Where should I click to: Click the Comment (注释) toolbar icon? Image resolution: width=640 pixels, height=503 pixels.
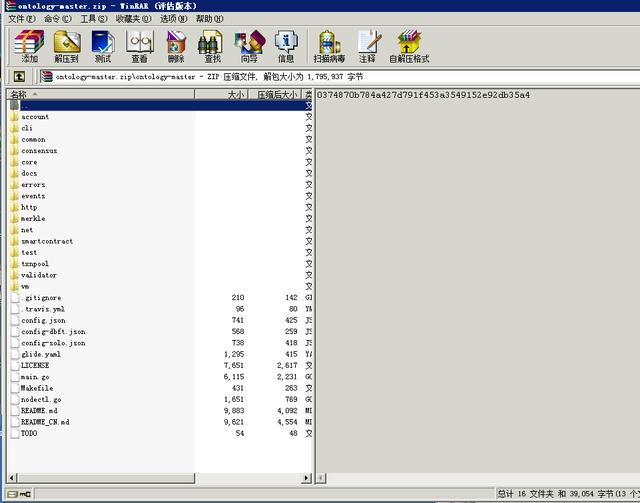(368, 46)
